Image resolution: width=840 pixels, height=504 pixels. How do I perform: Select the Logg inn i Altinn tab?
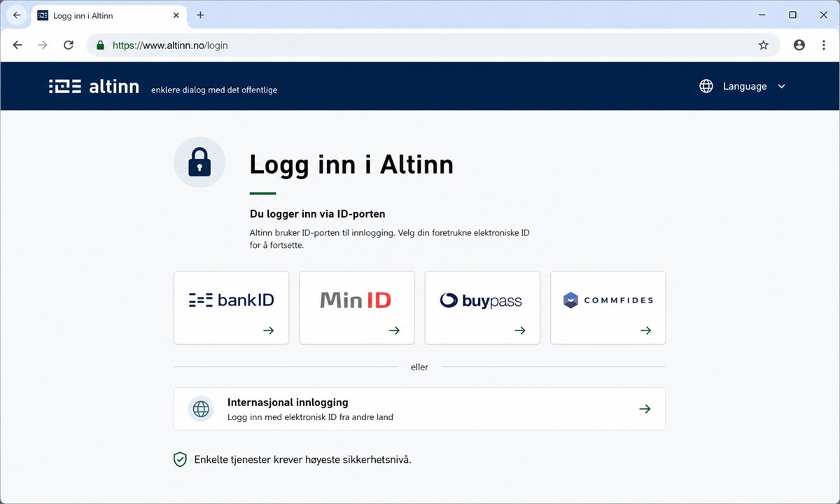[109, 15]
